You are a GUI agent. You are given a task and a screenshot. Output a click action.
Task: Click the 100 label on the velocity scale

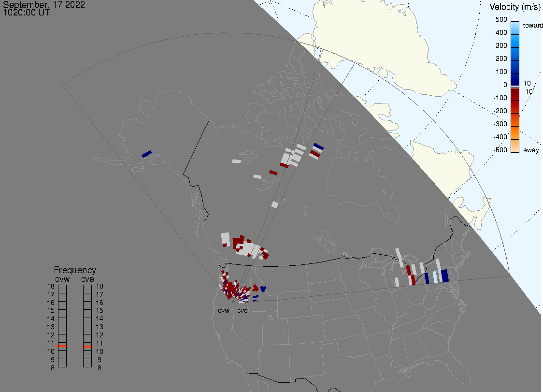coord(501,72)
